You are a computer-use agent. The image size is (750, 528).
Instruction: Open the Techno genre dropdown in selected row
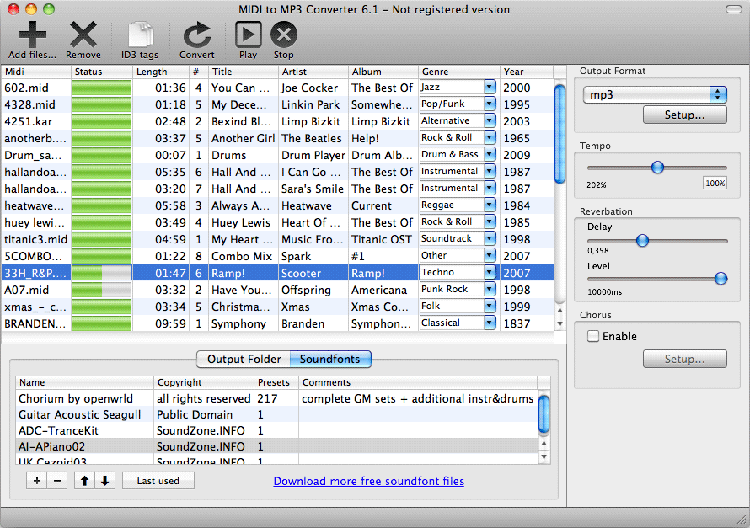(489, 272)
